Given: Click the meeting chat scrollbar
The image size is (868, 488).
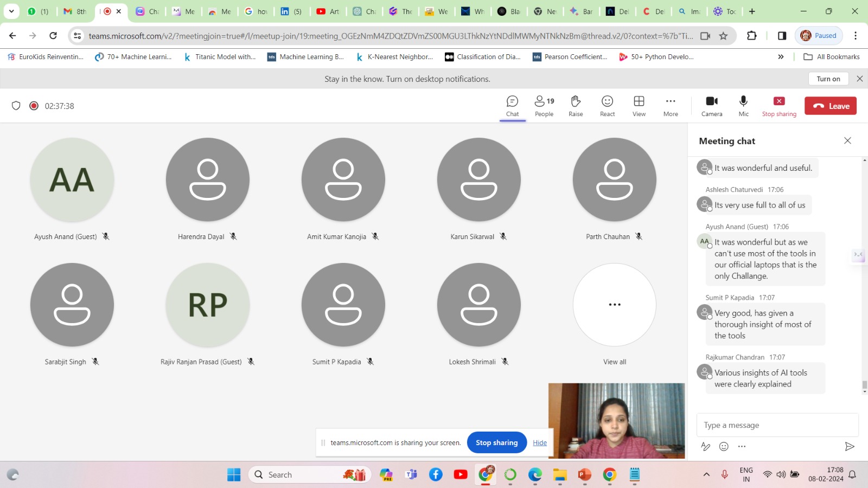Looking at the screenshot, I should coord(864,385).
